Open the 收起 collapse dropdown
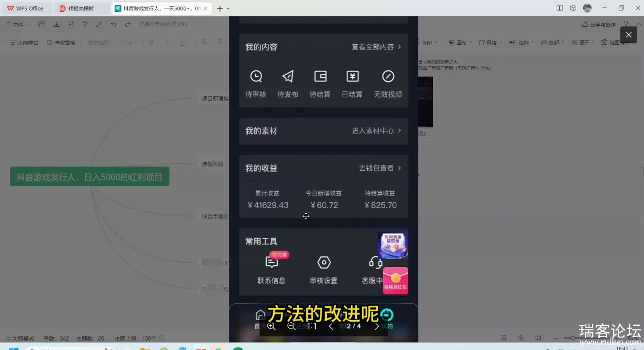 553,43
